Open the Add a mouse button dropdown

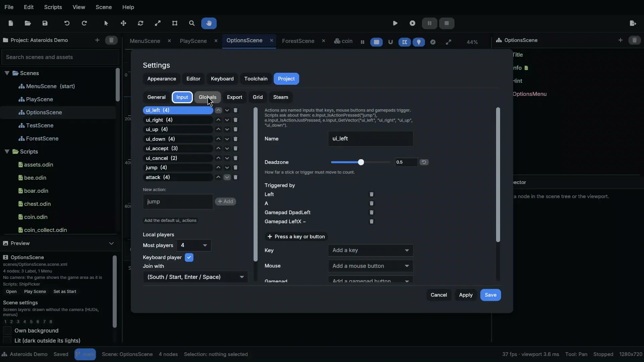tap(371, 266)
